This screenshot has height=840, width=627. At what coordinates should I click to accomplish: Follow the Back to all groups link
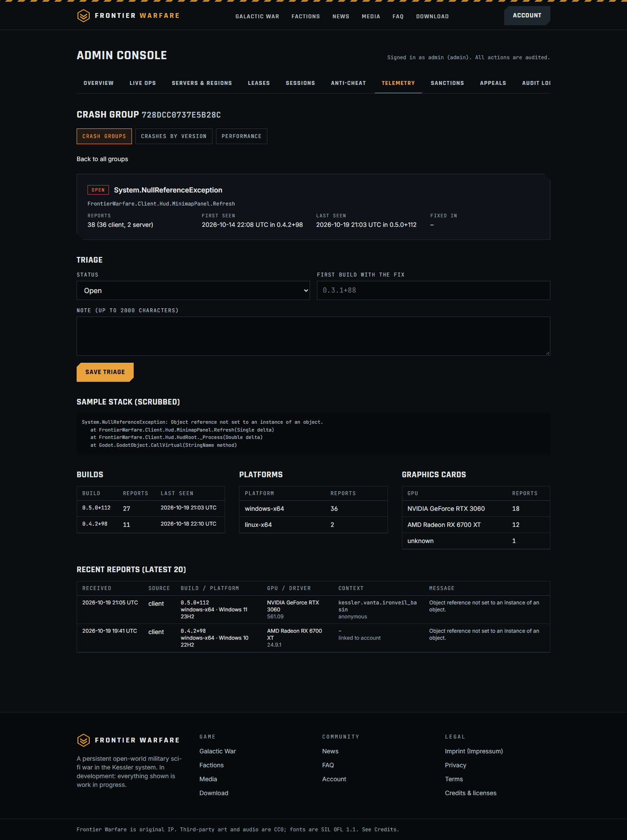(x=102, y=159)
